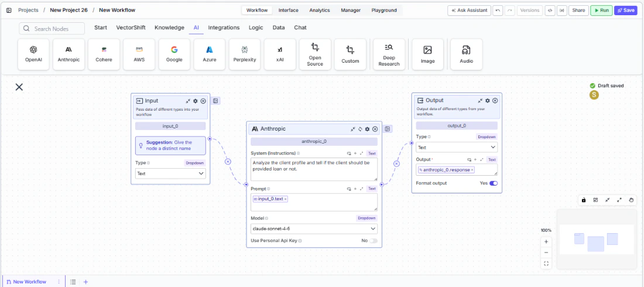The height and width of the screenshot is (287, 644).
Task: Open the Integrations node category
Action: [x=224, y=28]
